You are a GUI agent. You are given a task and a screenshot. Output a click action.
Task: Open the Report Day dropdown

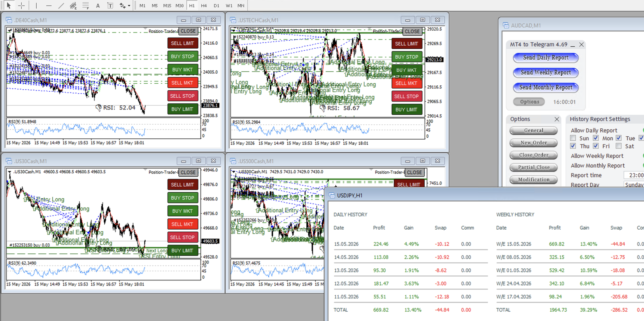click(634, 185)
